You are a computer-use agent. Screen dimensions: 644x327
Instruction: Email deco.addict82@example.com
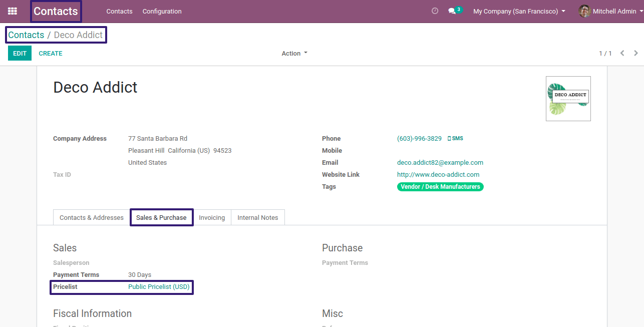(x=440, y=162)
